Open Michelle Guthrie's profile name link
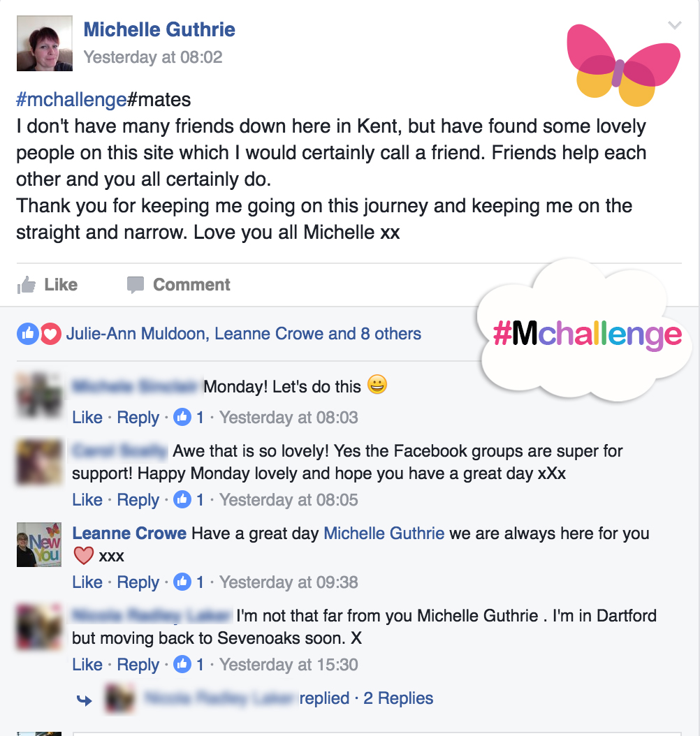This screenshot has height=736, width=700. pos(159,29)
